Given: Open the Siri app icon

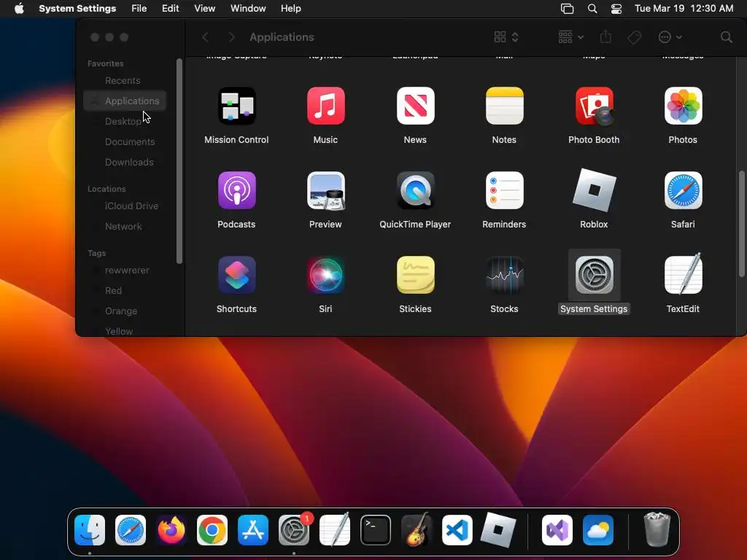Looking at the screenshot, I should (326, 275).
